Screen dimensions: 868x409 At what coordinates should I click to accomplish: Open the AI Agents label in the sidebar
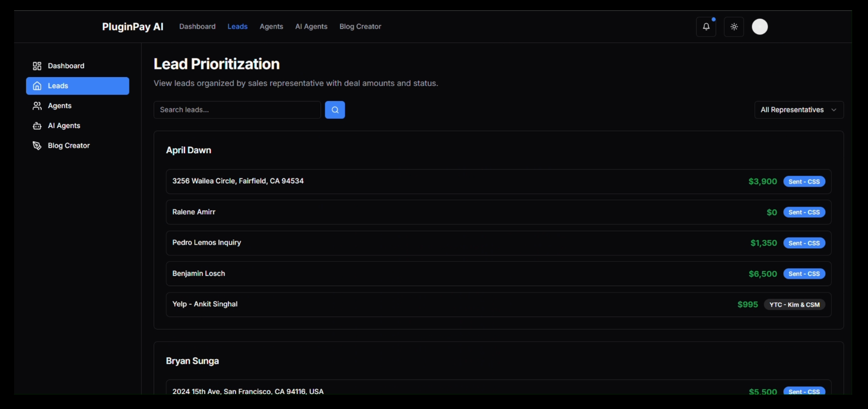coord(64,126)
